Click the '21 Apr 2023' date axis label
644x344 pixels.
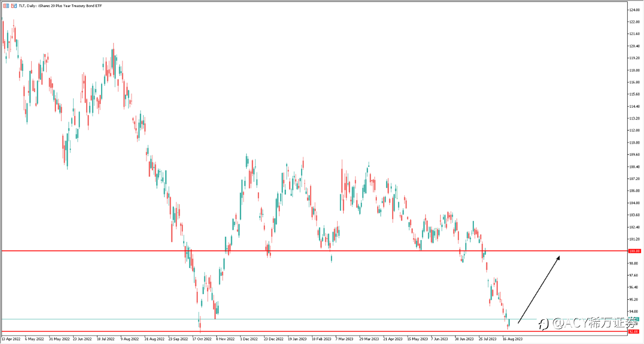tap(393, 339)
